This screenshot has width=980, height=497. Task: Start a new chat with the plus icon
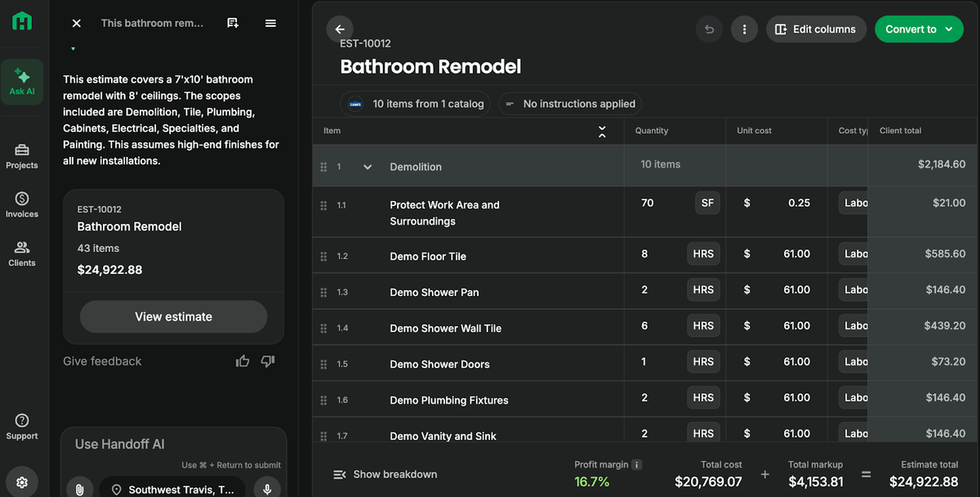tap(233, 23)
